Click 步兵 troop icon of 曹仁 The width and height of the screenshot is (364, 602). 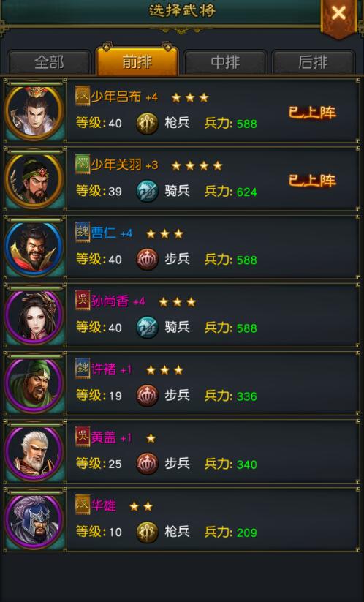pos(148,260)
